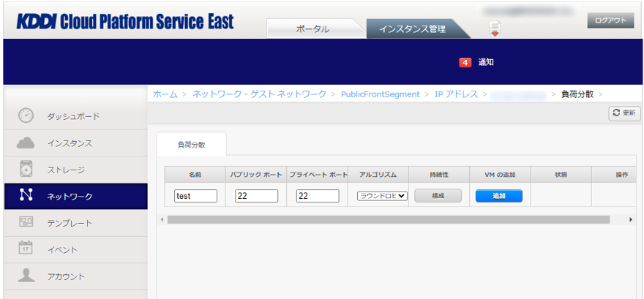This screenshot has width=644, height=299.
Task: Click the Account person icon
Action: (26, 276)
